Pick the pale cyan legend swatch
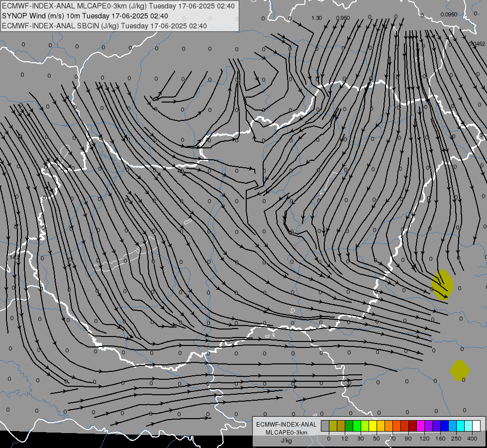 click(469, 426)
